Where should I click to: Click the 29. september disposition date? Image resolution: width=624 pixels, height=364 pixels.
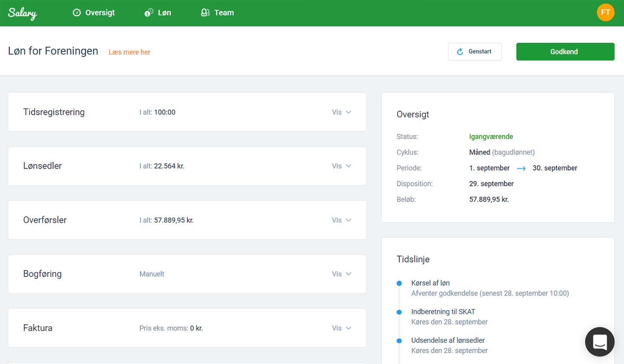point(491,183)
